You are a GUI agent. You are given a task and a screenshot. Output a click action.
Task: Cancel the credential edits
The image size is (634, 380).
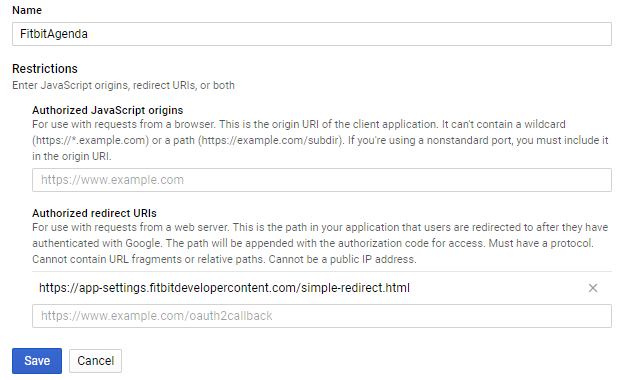pyautogui.click(x=95, y=361)
